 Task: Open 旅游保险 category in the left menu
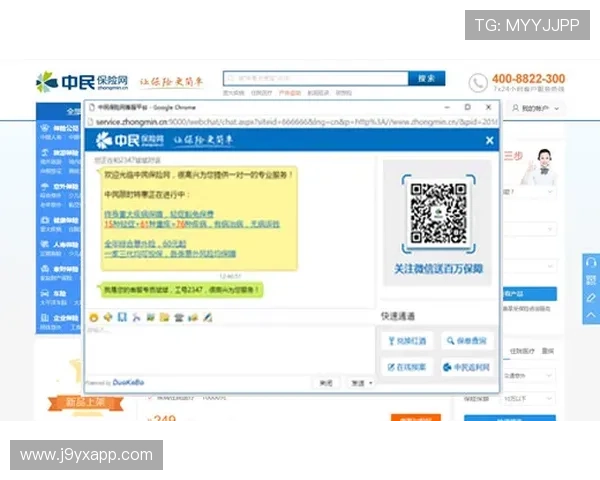(x=66, y=153)
